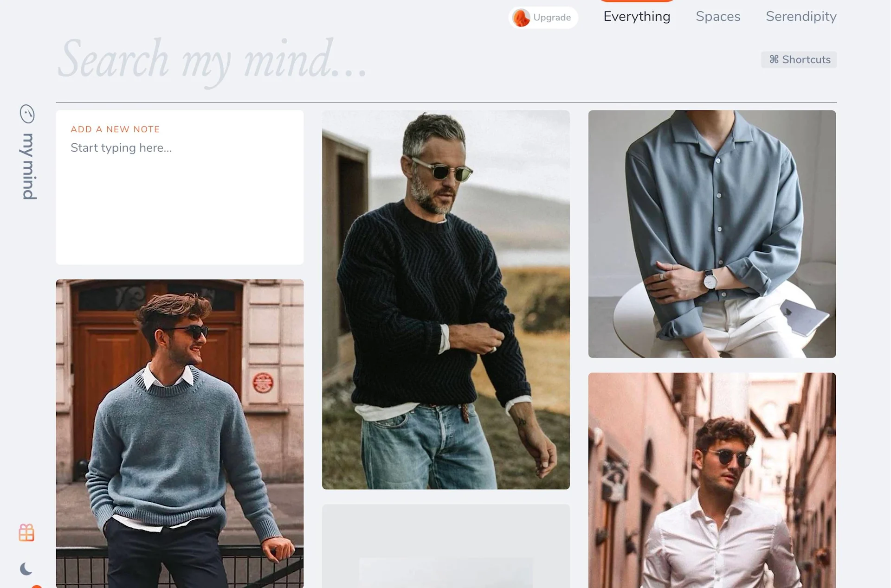This screenshot has height=588, width=891.
Task: Click the vertical 'my mind' wordmark
Action: pyautogui.click(x=29, y=166)
